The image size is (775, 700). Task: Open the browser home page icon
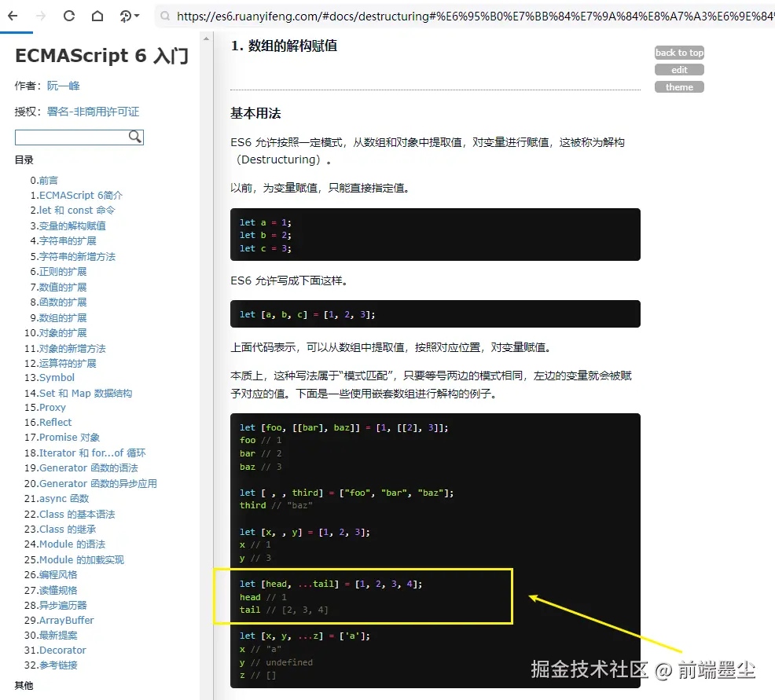(x=97, y=15)
